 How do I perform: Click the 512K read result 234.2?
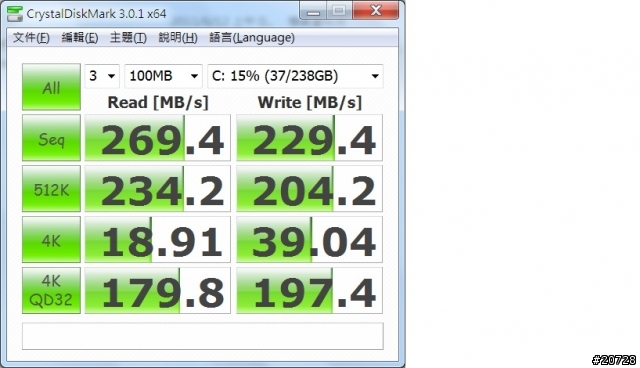pos(158,189)
